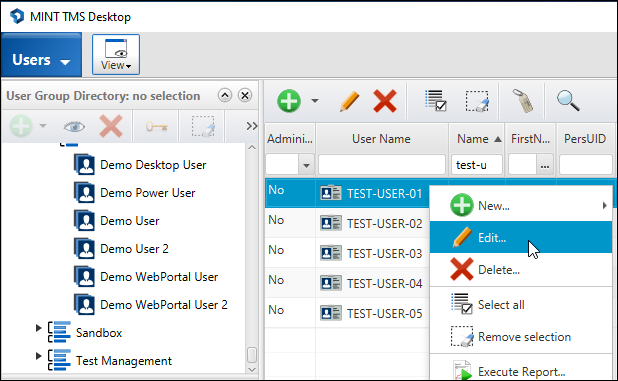Click the tree scrollbar up arrow
The height and width of the screenshot is (381, 618).
252,147
